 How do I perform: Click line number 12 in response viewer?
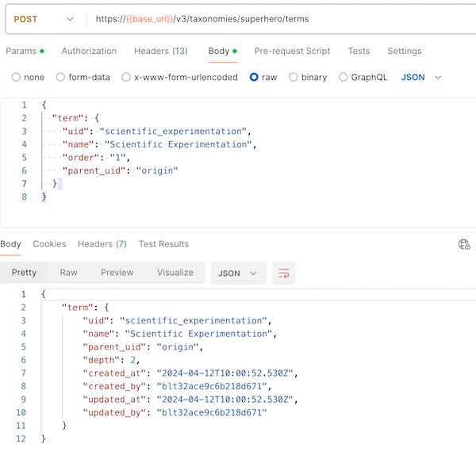(21, 438)
